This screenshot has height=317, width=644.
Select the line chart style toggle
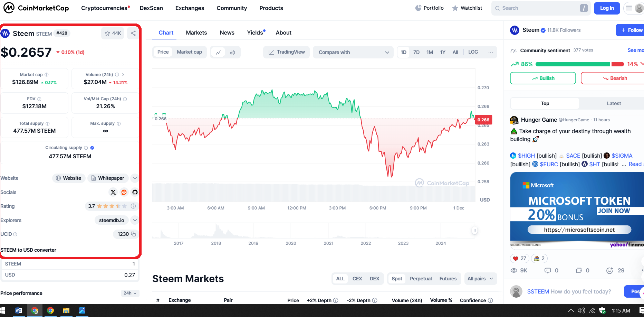click(218, 52)
